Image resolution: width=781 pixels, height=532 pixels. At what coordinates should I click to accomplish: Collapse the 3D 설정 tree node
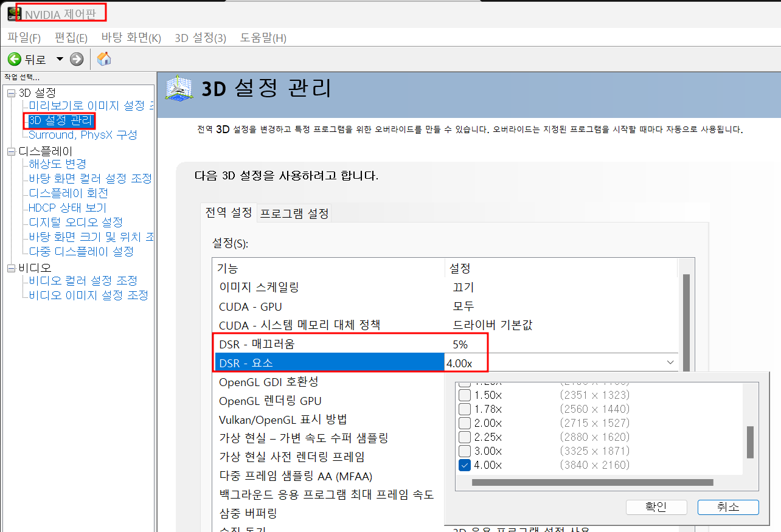pos(11,93)
